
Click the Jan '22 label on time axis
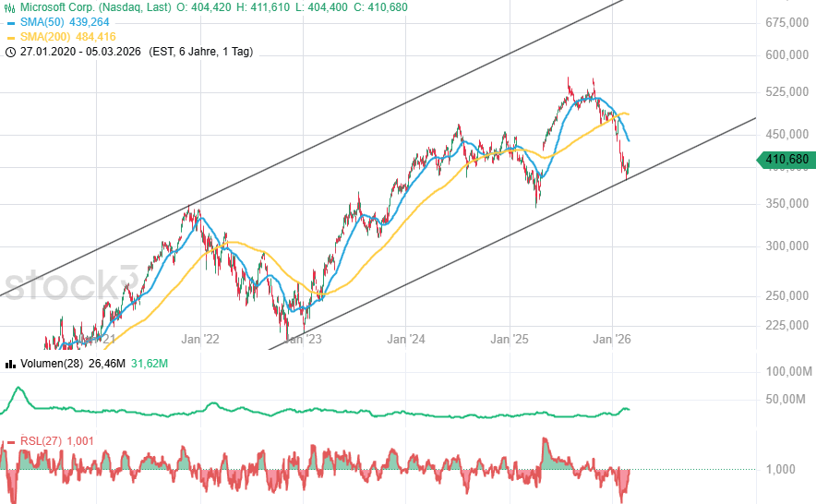pos(199,340)
